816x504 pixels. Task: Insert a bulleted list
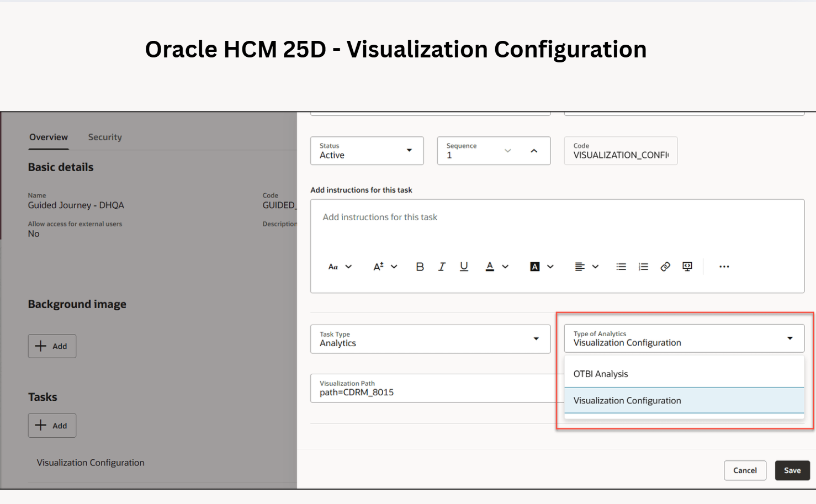[621, 267]
